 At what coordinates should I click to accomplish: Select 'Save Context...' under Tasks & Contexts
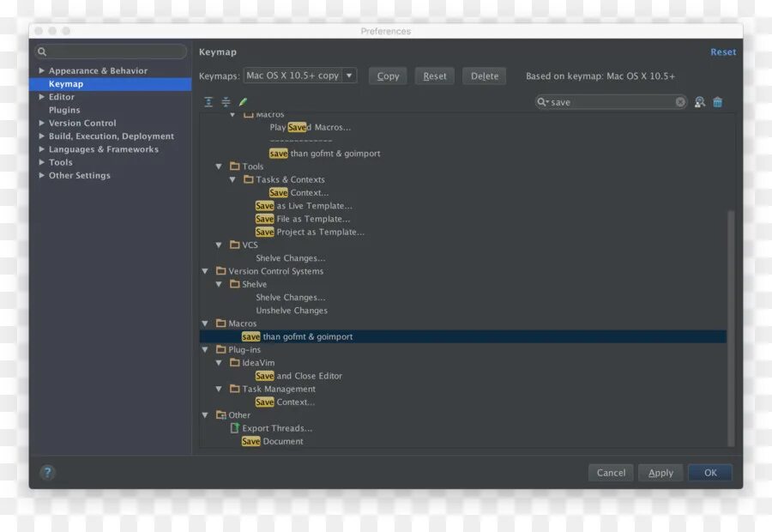(299, 192)
